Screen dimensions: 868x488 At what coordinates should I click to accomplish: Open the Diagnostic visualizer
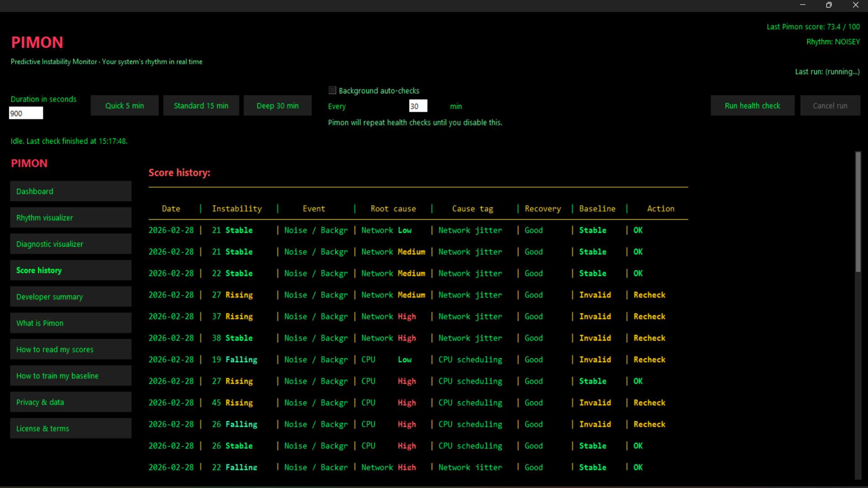click(x=71, y=244)
